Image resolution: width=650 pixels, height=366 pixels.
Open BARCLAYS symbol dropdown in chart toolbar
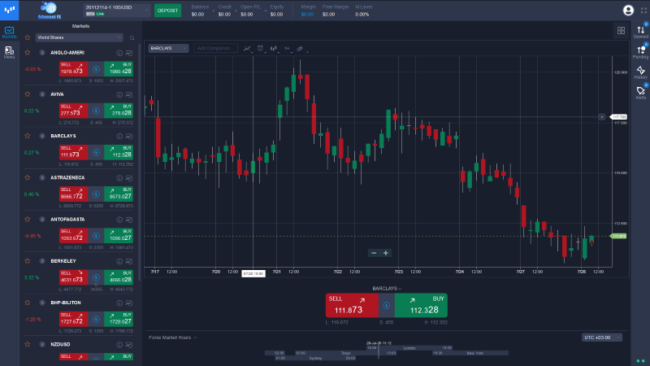coord(168,48)
